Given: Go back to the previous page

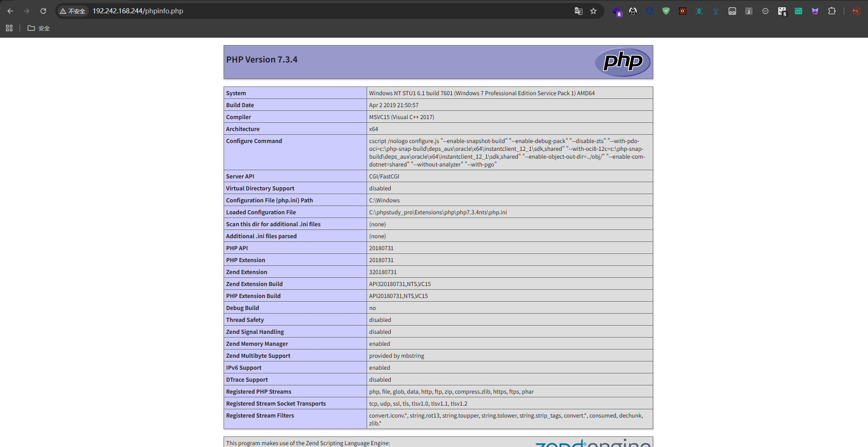Looking at the screenshot, I should [10, 11].
